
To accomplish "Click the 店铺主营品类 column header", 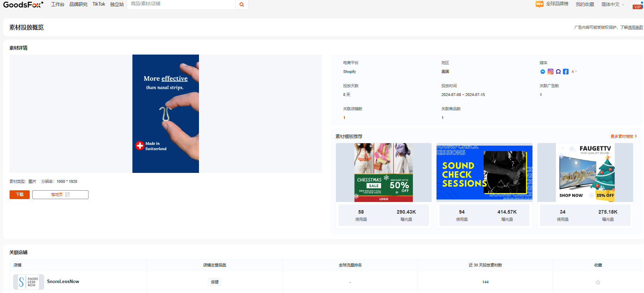I will click(x=215, y=265).
